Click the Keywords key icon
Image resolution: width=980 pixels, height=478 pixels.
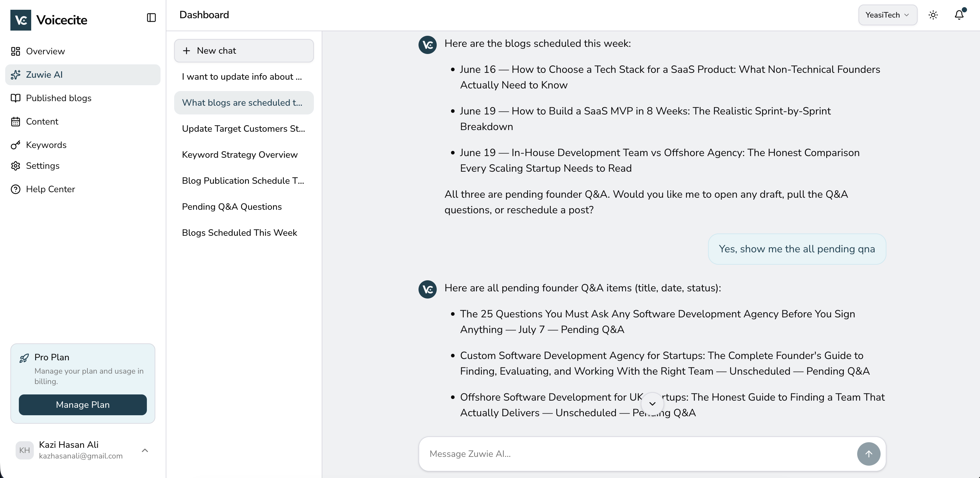click(16, 145)
